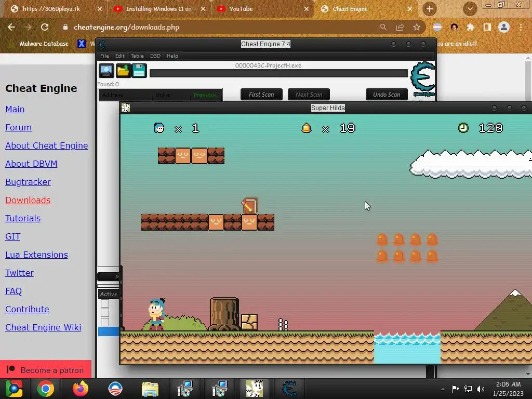
Task: Click the Become a patron button
Action: pos(46,369)
